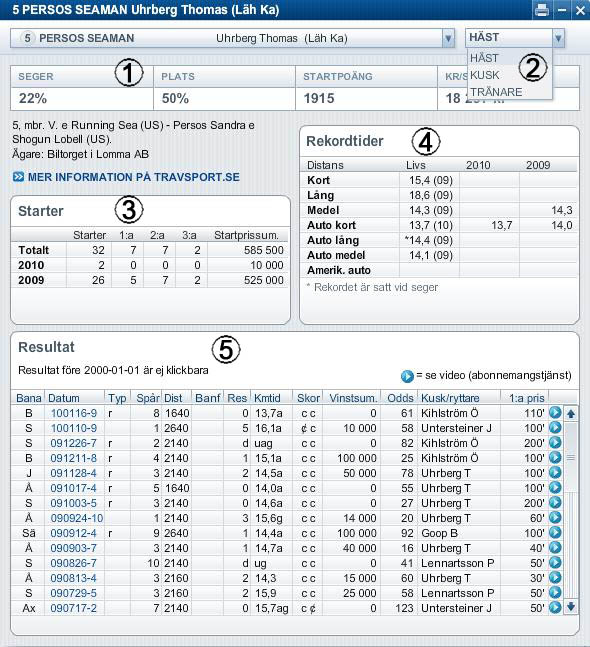The image size is (590, 647).
Task: Click the Spår column header
Action: 148,398
